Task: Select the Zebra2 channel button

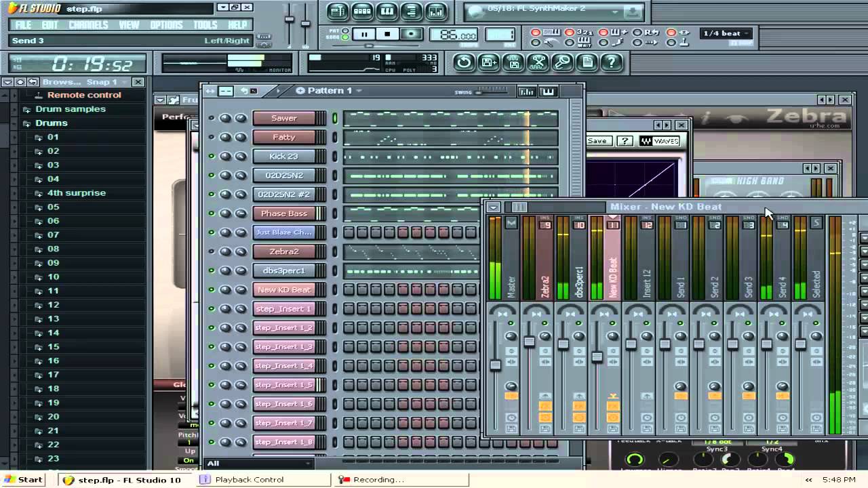Action: point(284,251)
